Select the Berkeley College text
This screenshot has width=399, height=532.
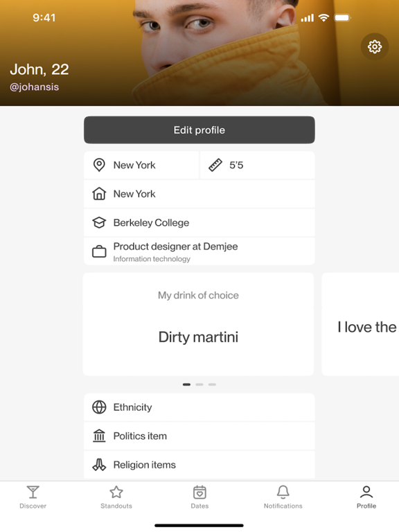[151, 222]
